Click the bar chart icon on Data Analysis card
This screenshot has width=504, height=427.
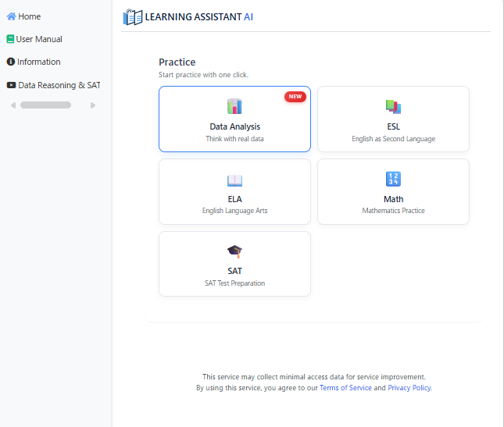[234, 106]
